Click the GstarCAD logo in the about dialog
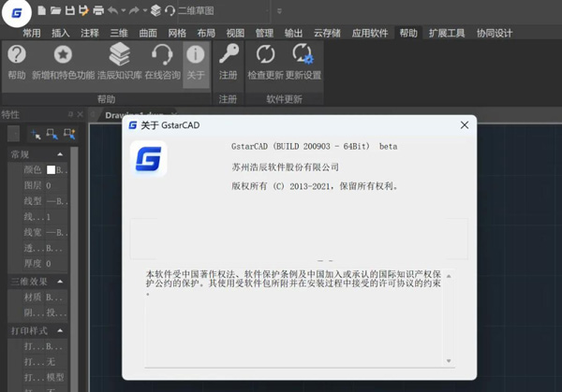Screen dimensions: 562x392 148,159
